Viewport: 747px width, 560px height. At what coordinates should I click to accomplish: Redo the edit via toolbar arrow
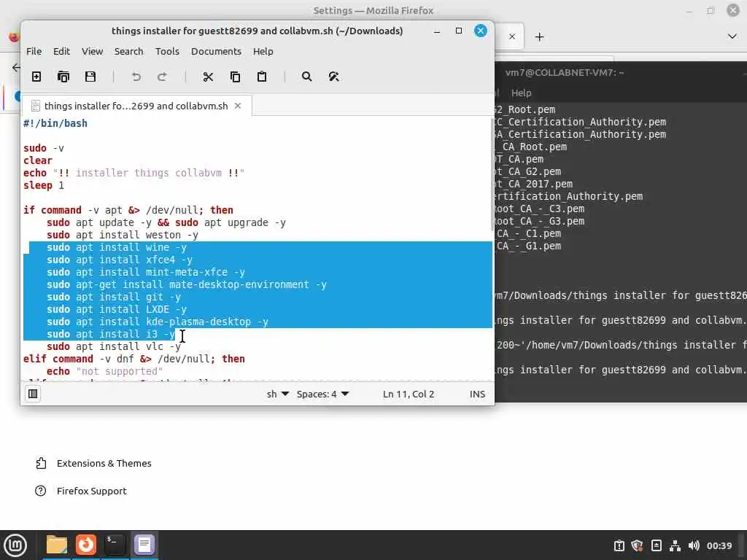[162, 77]
